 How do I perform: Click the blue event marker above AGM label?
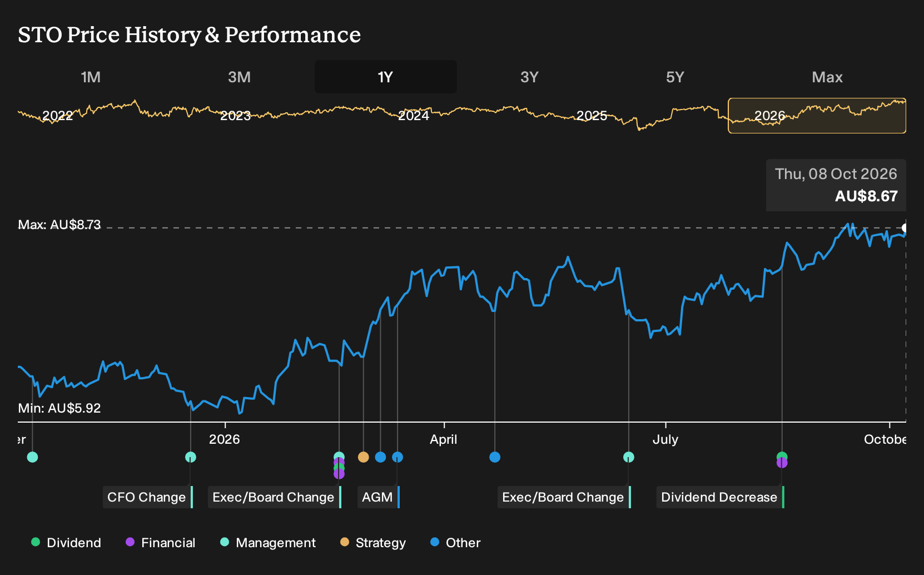point(398,457)
